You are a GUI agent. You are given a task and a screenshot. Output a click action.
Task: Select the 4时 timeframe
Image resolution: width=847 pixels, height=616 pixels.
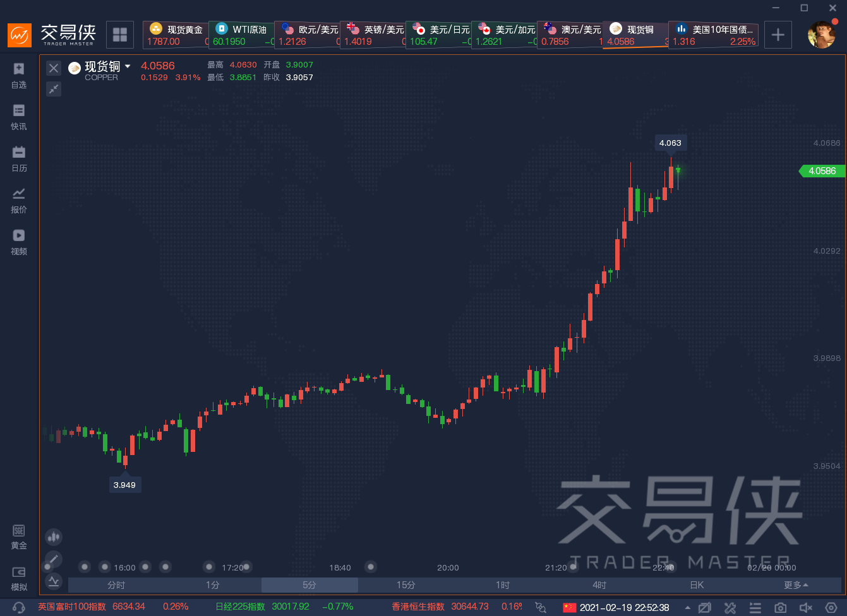[599, 585]
